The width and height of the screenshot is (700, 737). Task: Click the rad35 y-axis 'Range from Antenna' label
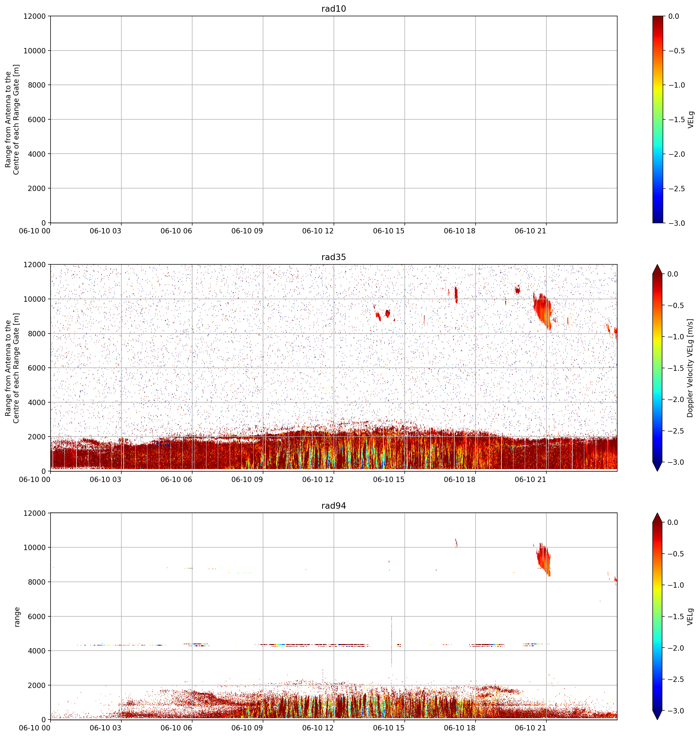pyautogui.click(x=12, y=368)
